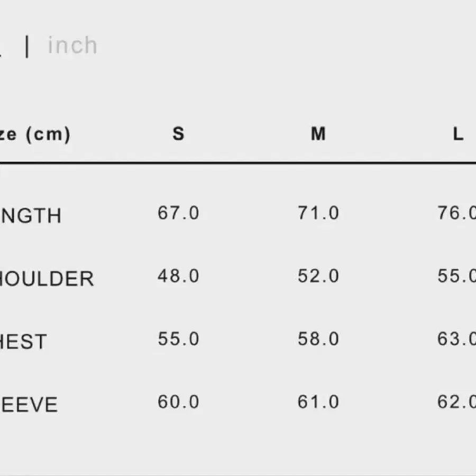
Task: Click the LENGTH row label
Action: pyautogui.click(x=31, y=216)
